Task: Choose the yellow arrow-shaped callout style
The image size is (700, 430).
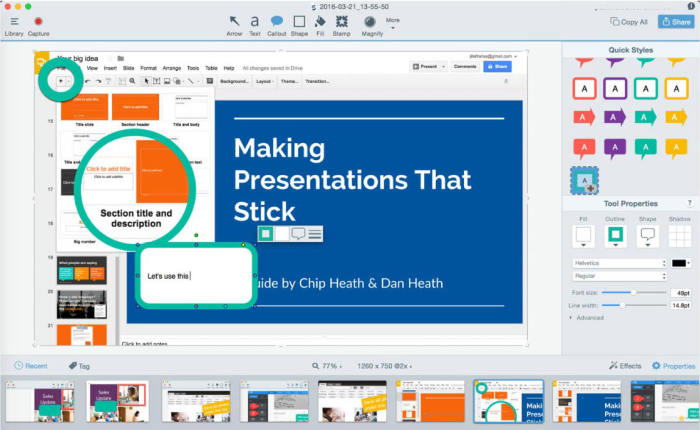Action: pos(676,117)
